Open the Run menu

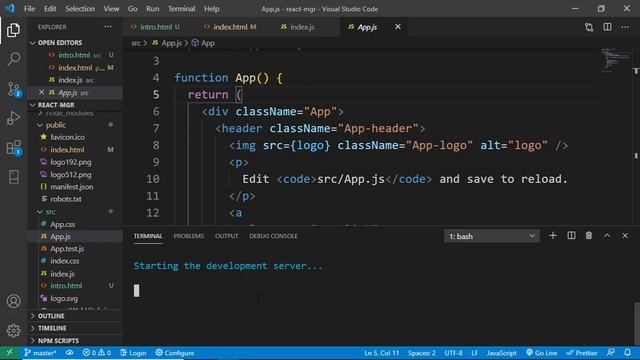coord(152,9)
